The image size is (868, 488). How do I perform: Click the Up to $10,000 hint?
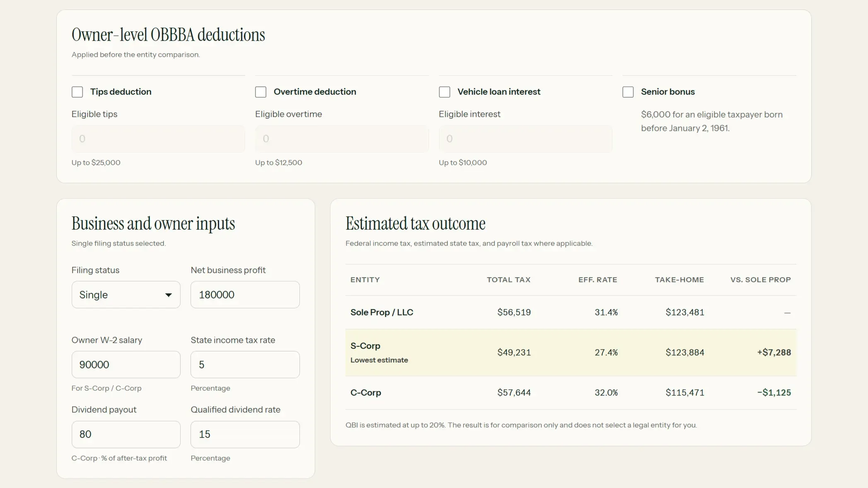pyautogui.click(x=463, y=163)
